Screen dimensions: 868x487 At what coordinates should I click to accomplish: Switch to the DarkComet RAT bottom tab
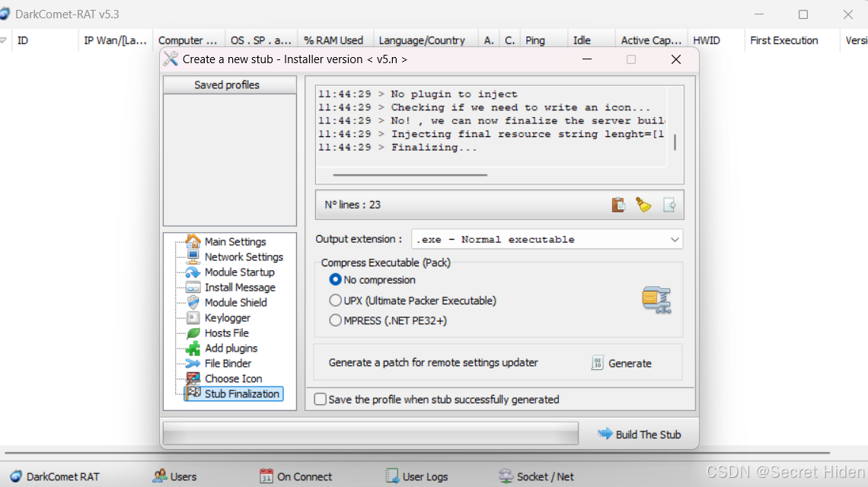point(55,476)
